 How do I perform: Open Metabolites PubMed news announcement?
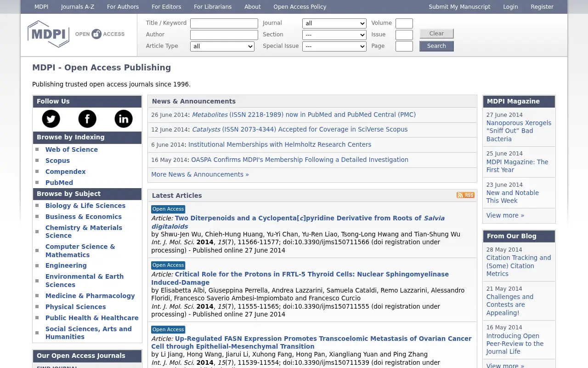click(304, 115)
